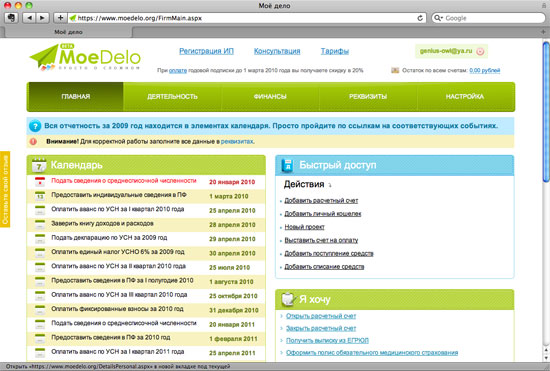
Task: Click the vertical page scrollbar thumb
Action: click(546, 112)
